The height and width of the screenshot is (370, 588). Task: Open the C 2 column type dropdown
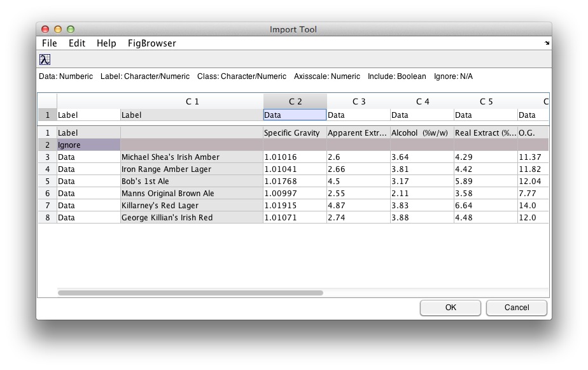[x=295, y=115]
